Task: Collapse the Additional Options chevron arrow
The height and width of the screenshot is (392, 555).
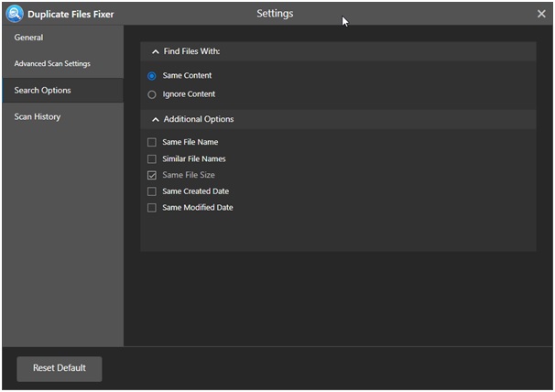Action: (155, 120)
